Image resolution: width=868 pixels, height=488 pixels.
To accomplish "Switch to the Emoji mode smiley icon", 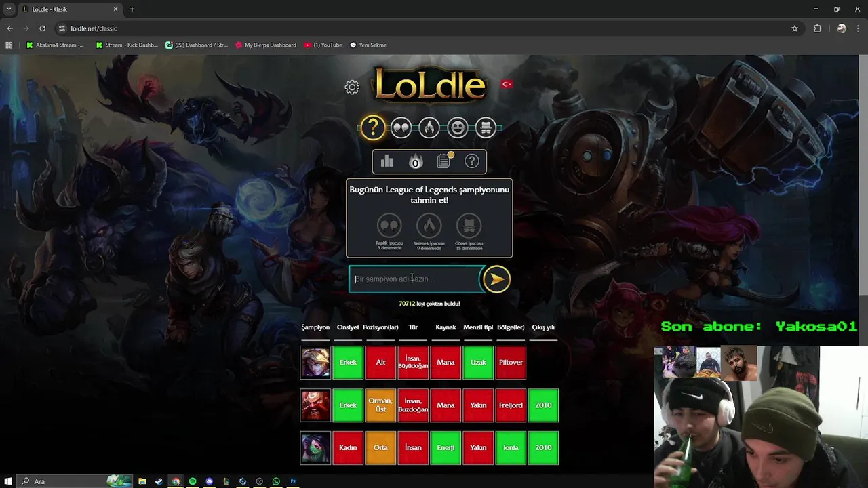I will 458,127.
